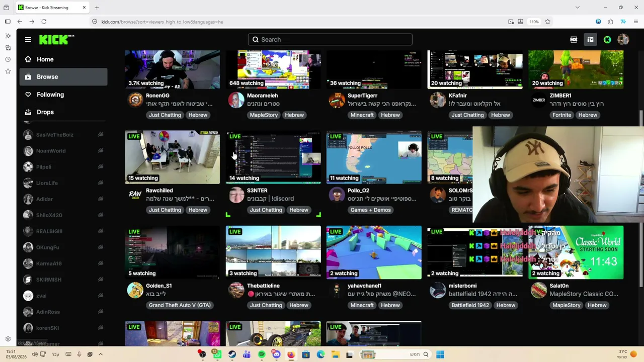Click the 110% zoom level indicator
This screenshot has height=362, width=644.
click(534, 22)
